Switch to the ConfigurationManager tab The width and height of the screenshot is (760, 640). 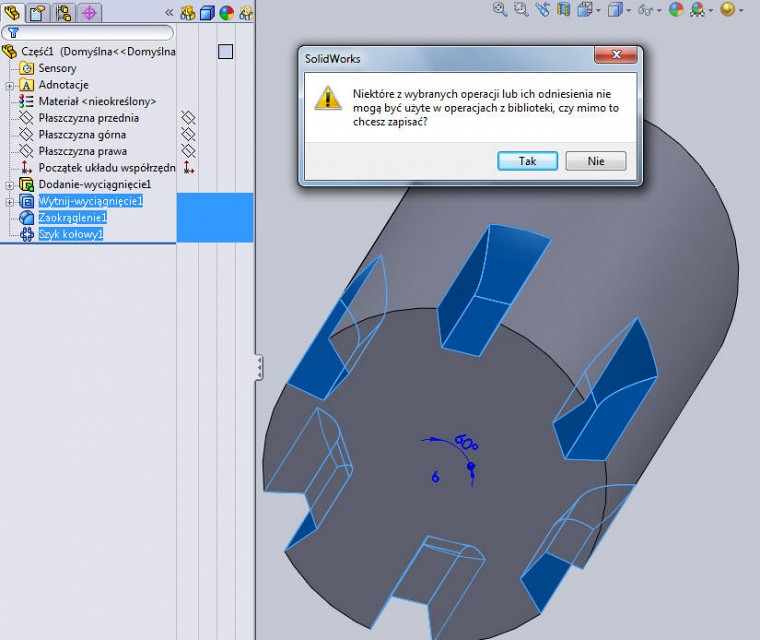pyautogui.click(x=63, y=13)
